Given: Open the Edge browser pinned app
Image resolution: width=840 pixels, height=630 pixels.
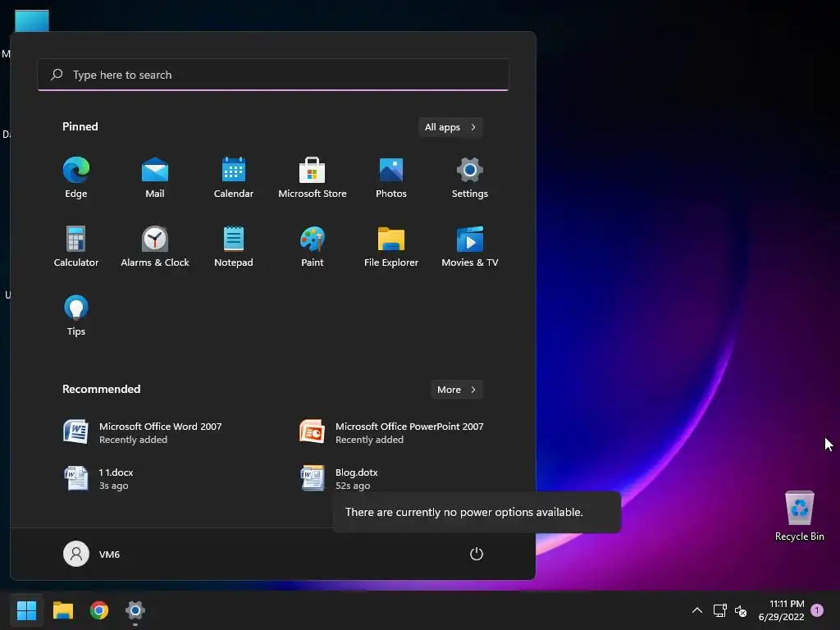Looking at the screenshot, I should point(76,178).
